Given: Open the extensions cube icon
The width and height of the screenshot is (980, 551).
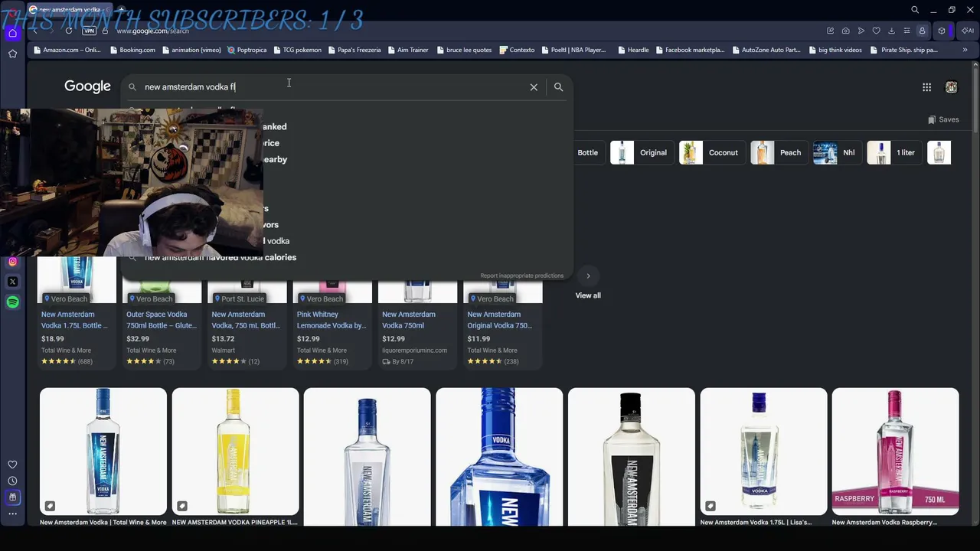Looking at the screenshot, I should pyautogui.click(x=942, y=31).
